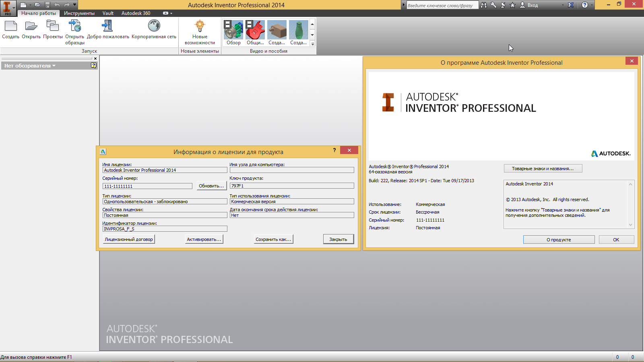644x362 pixels.
Task: Click the Обновить... button in license dialog
Action: point(211,186)
